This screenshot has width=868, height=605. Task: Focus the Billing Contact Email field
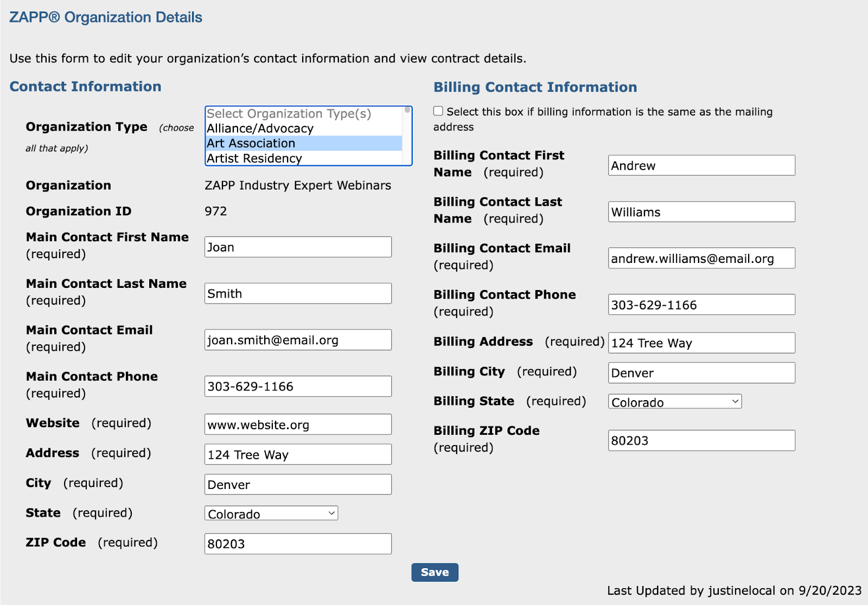(701, 259)
